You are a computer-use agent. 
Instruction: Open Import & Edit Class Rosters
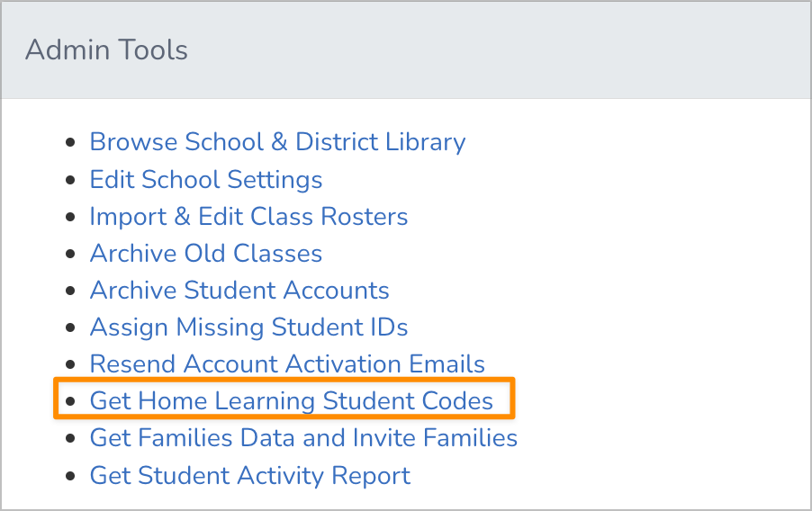tap(248, 217)
